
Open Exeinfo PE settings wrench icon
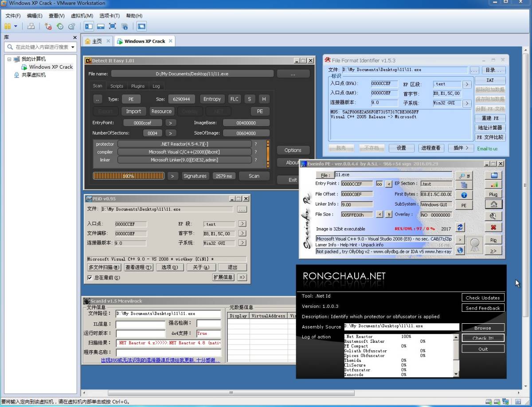[493, 216]
